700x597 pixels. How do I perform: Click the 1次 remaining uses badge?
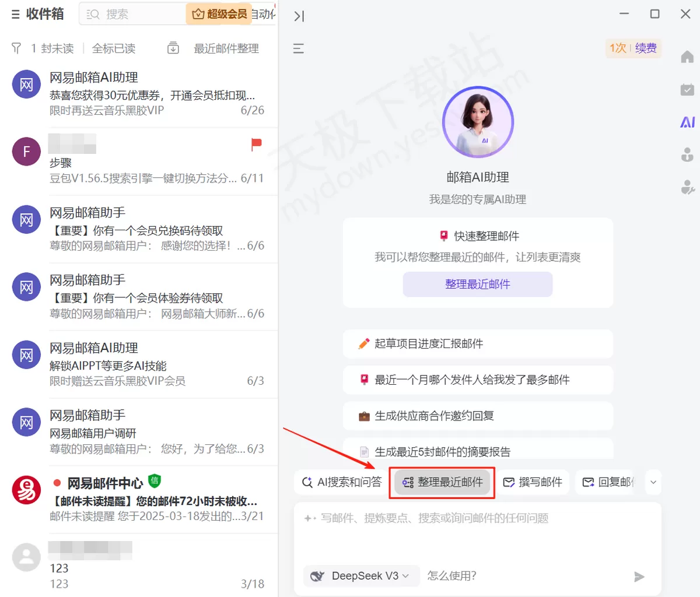[618, 48]
